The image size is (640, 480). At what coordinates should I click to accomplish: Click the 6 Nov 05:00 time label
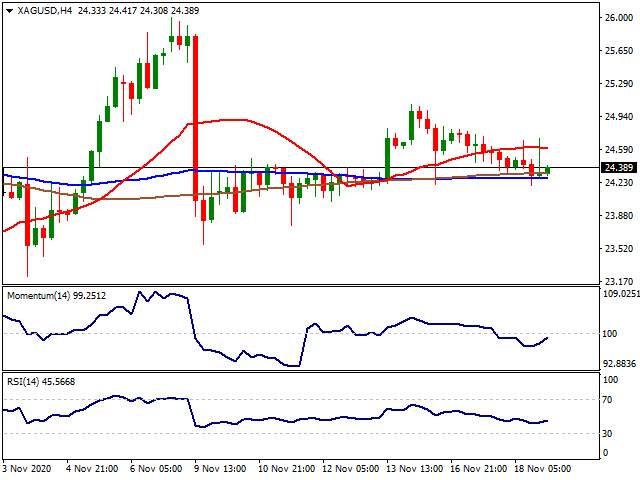click(x=156, y=468)
